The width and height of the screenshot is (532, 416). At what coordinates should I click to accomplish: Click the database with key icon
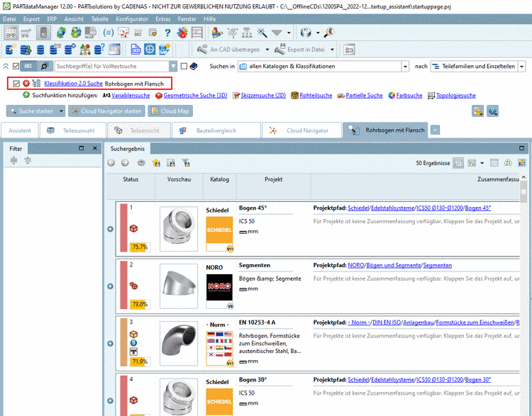pos(11,50)
